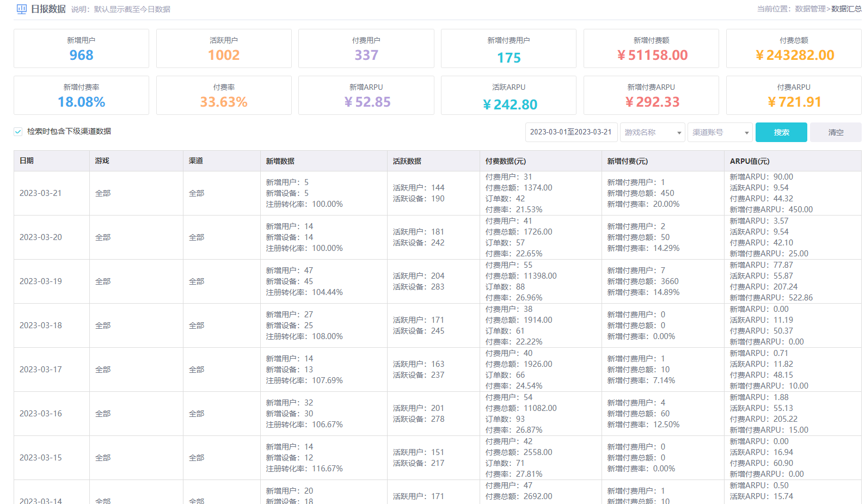Go to 数据管理 in the breadcrumb
Image resolution: width=865 pixels, height=504 pixels.
pos(810,9)
